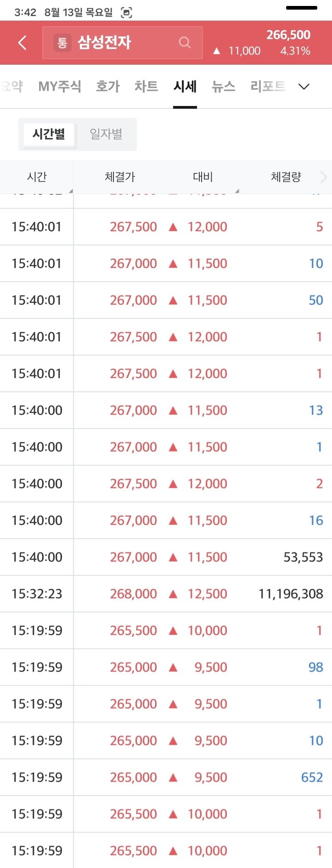Viewport: 332px width, 868px height.
Task: Expand the tab list chevron
Action: 304,86
